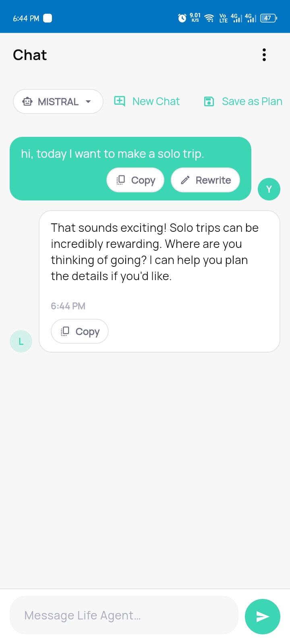Click the pencil icon on Rewrite
This screenshot has width=290, height=644.
coord(185,180)
